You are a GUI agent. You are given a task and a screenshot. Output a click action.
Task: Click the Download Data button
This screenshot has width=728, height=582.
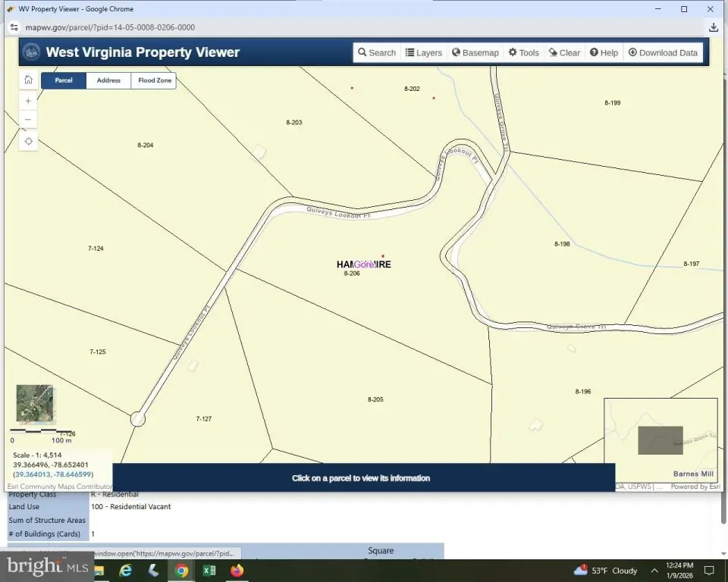tap(663, 53)
